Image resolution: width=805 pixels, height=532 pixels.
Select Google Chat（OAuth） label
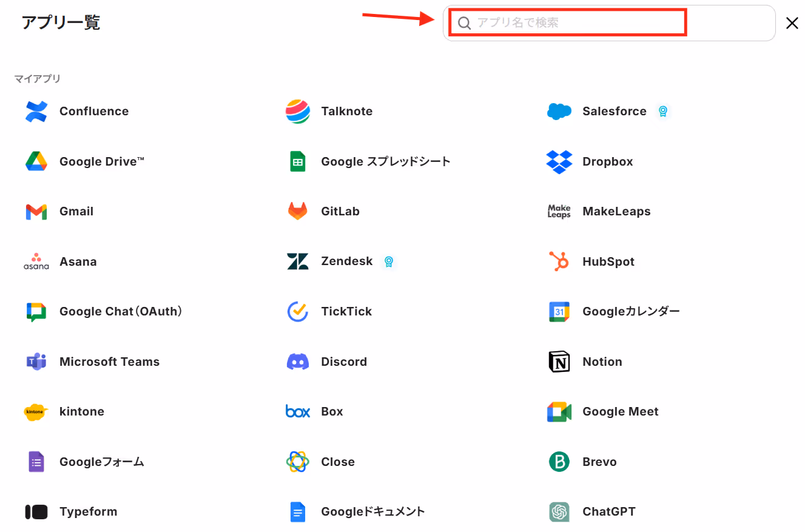121,312
